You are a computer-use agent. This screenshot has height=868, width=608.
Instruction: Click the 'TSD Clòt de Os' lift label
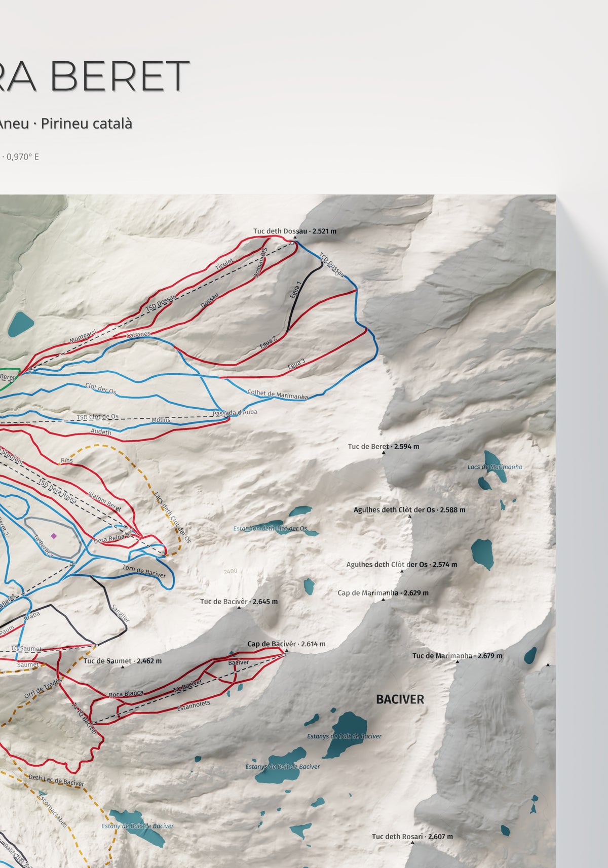point(97,417)
